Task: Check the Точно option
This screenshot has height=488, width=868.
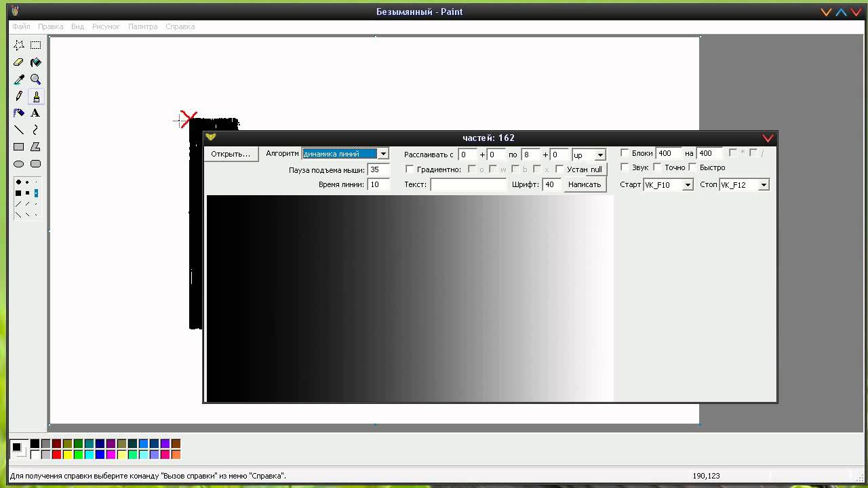Action: click(x=658, y=167)
